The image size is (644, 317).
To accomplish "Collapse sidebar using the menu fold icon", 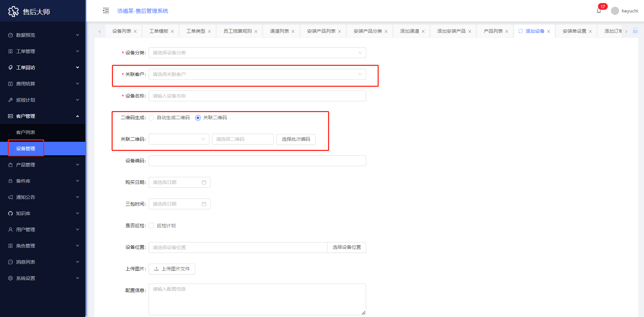I will click(x=106, y=10).
